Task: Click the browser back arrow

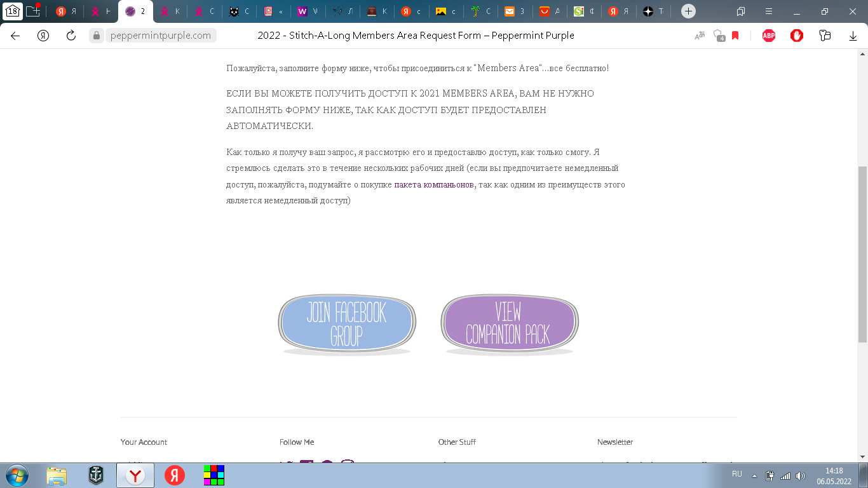Action: pyautogui.click(x=15, y=36)
